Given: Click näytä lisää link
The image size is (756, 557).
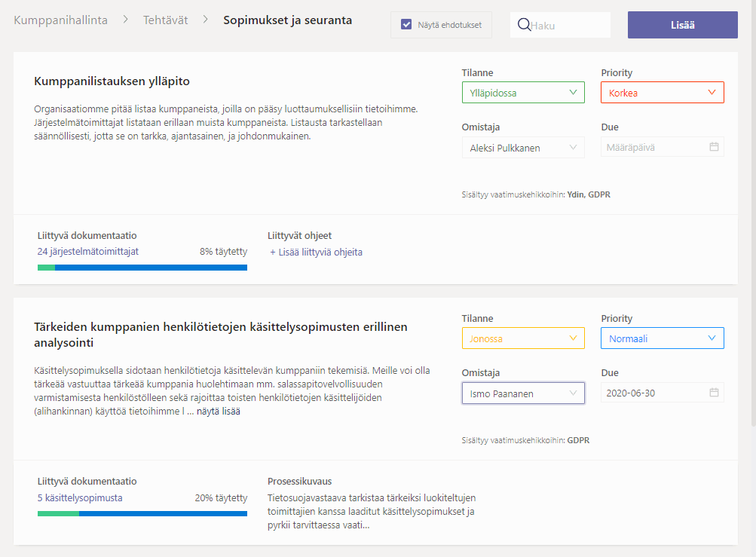Looking at the screenshot, I should tap(219, 412).
